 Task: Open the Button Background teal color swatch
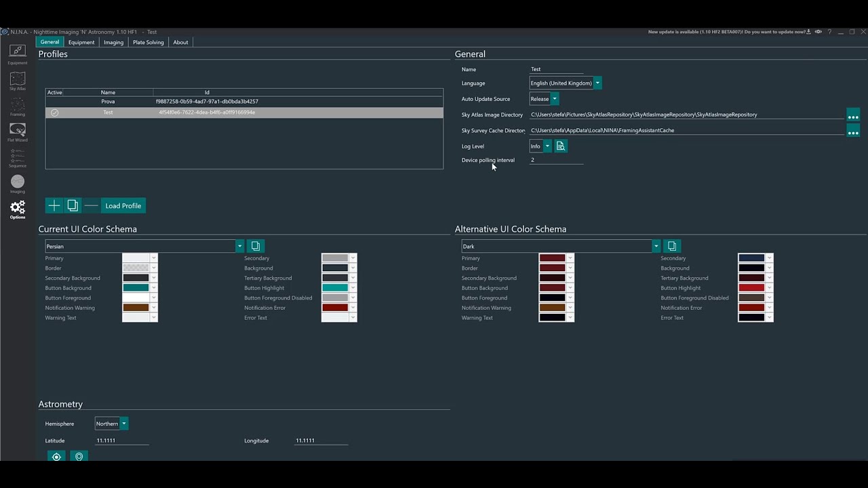[x=136, y=288]
